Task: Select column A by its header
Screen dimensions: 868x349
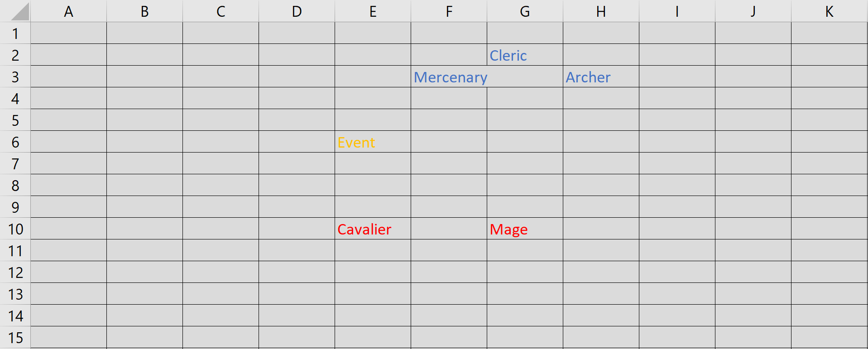Action: click(x=68, y=11)
